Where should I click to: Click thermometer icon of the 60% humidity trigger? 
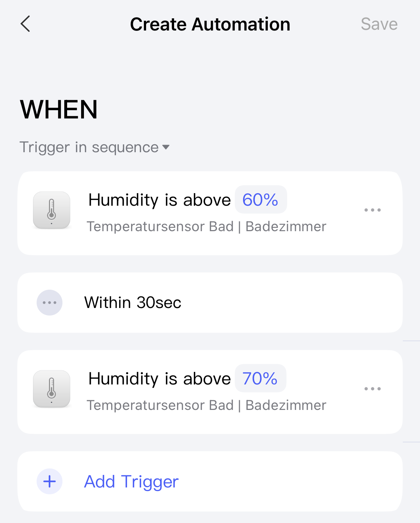(x=52, y=210)
